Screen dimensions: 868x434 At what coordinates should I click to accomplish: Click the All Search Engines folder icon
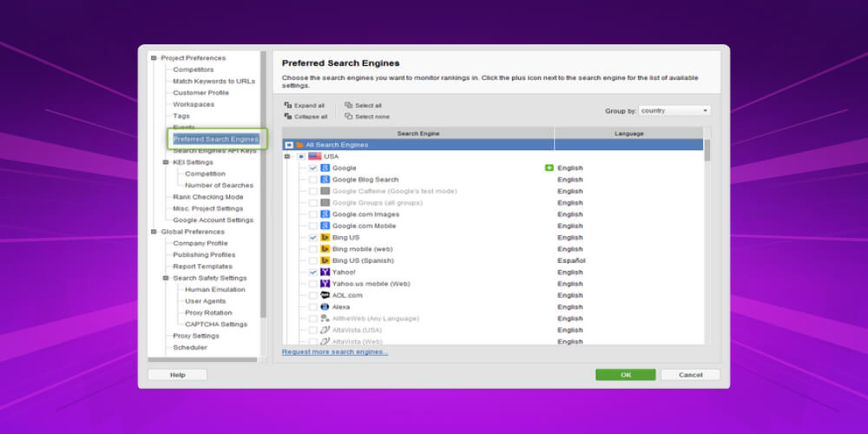click(300, 144)
